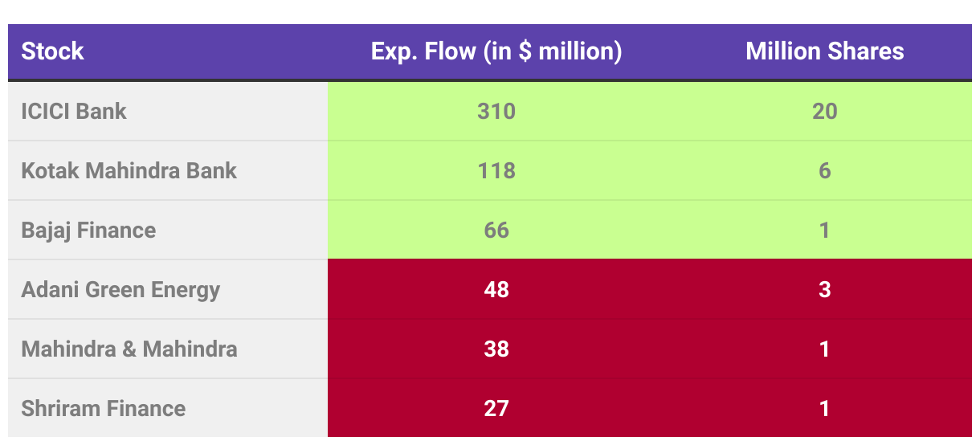
Task: Click Mahindra & Mahindra's 38 flow value
Action: coord(496,349)
